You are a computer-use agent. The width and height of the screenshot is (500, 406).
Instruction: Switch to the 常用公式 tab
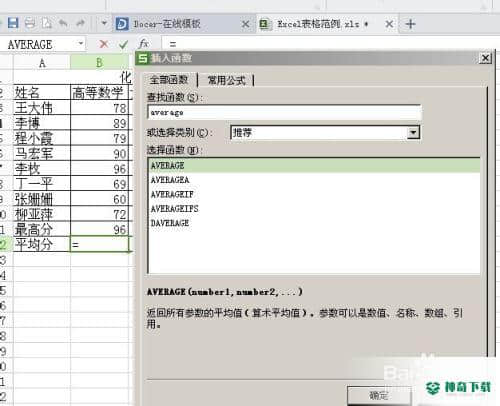click(x=226, y=80)
